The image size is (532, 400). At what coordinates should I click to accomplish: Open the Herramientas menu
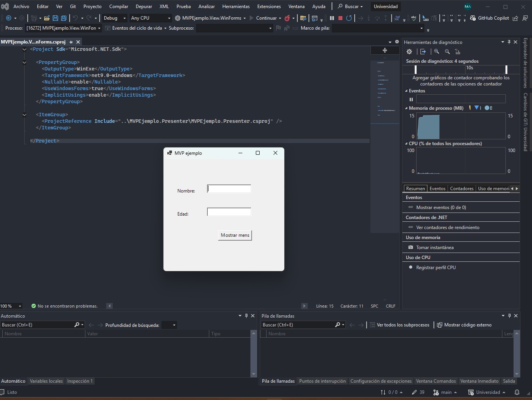(x=236, y=7)
